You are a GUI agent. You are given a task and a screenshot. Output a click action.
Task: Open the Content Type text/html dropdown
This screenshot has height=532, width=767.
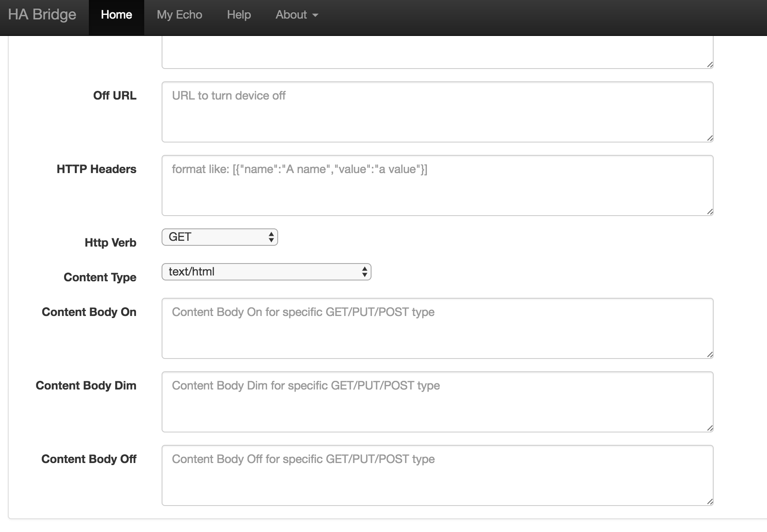point(266,272)
